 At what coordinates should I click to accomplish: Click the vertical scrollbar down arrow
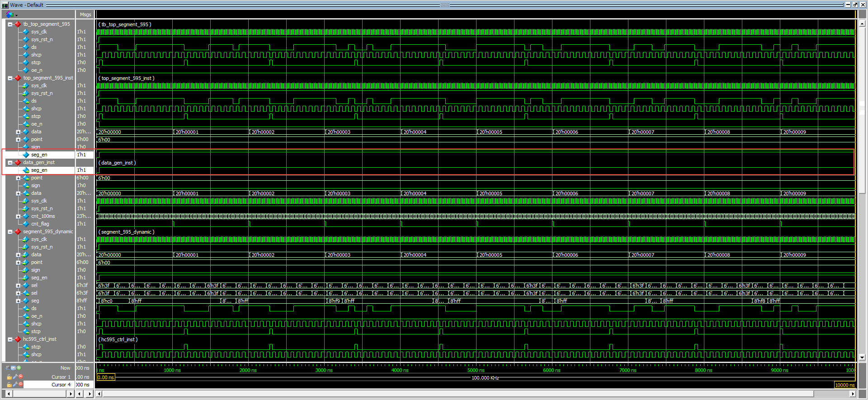click(862, 357)
